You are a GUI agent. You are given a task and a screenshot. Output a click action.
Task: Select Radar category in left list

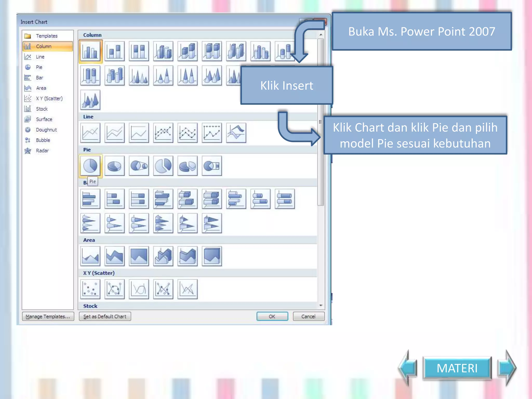(48, 150)
